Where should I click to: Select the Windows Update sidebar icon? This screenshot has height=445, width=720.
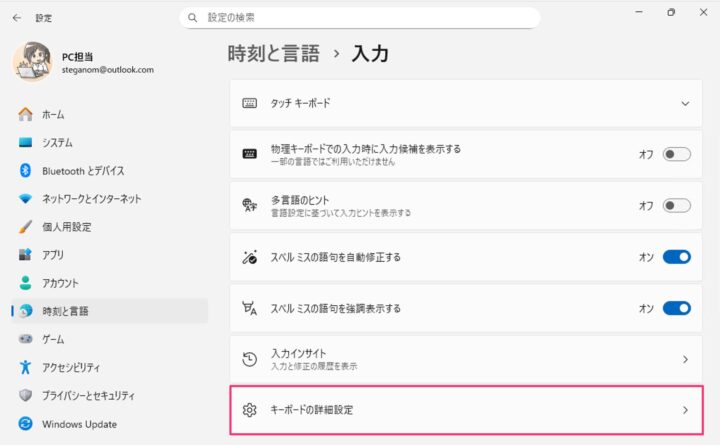25,423
